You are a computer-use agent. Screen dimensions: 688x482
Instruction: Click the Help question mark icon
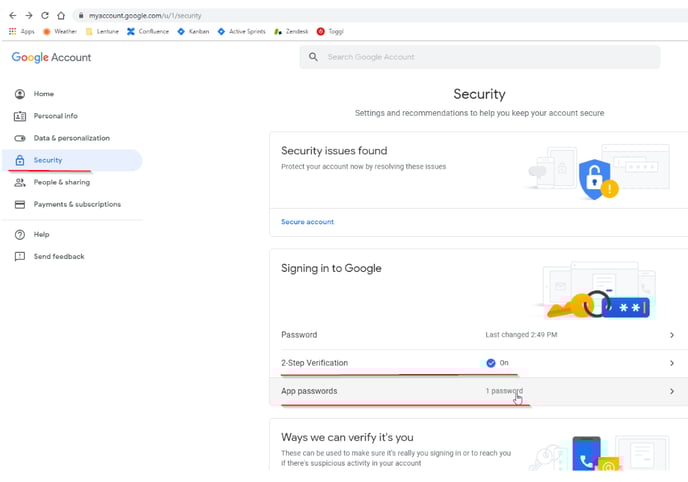pyautogui.click(x=20, y=234)
